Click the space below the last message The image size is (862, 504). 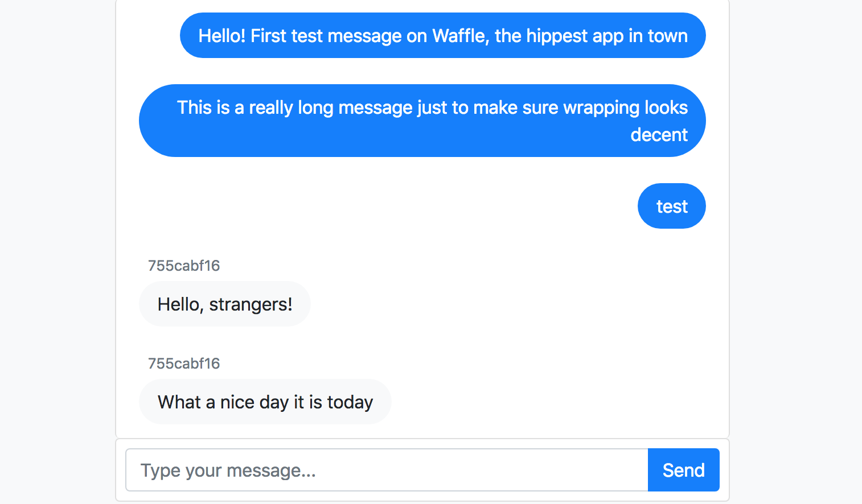point(421,429)
